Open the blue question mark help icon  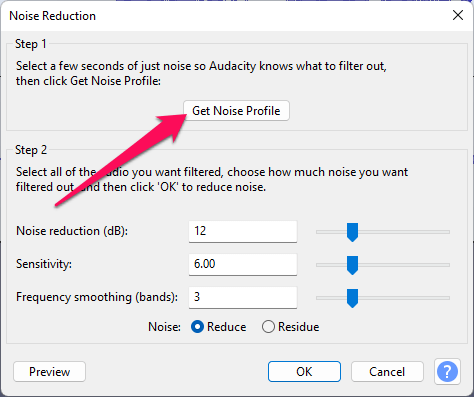(447, 371)
